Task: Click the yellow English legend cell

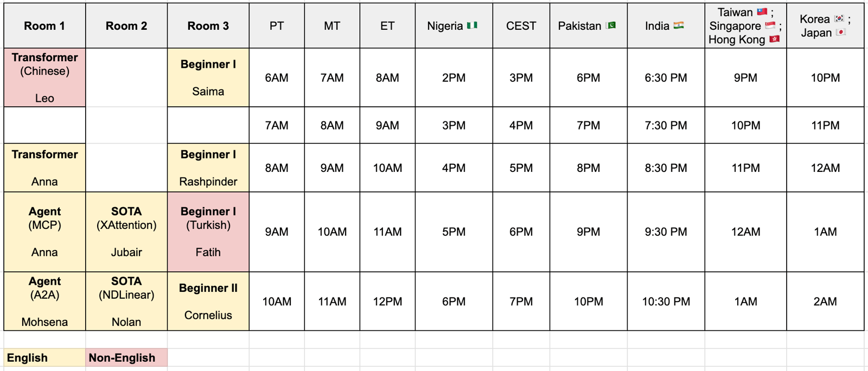Action: click(x=44, y=357)
